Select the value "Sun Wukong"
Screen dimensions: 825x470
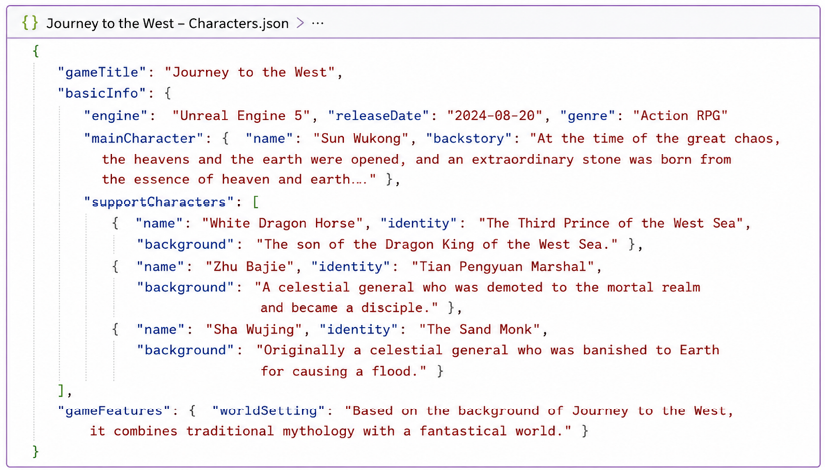(x=360, y=138)
